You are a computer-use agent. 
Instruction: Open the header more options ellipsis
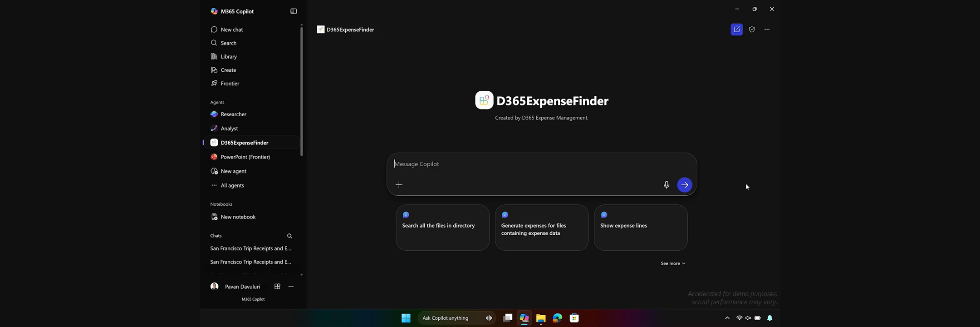click(767, 30)
